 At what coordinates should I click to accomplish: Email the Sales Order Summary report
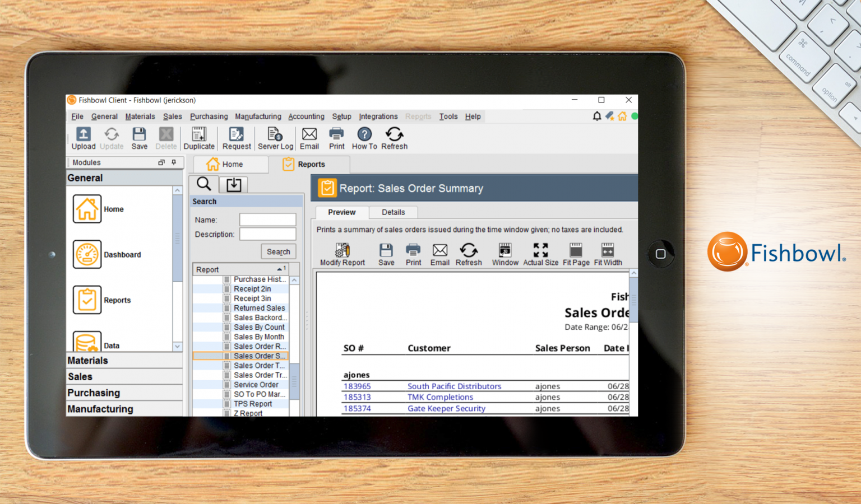[439, 253]
